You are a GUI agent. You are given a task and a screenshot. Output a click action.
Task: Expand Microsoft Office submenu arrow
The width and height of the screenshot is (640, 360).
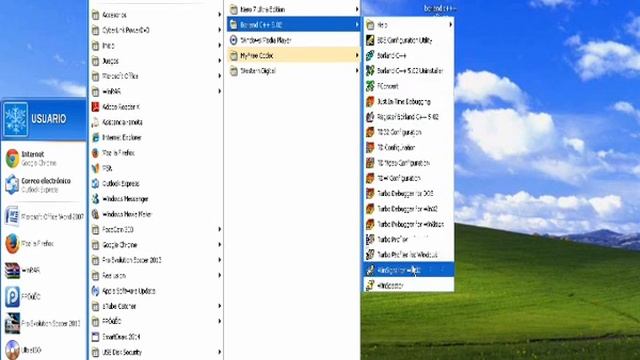220,76
